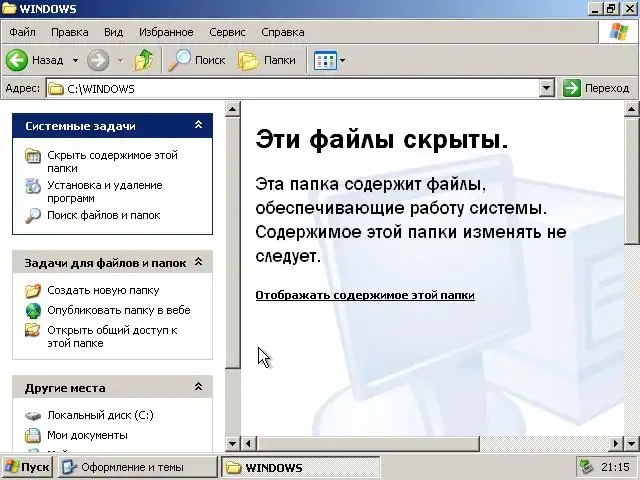Click the Скрыть содержимое task icon

[33, 156]
